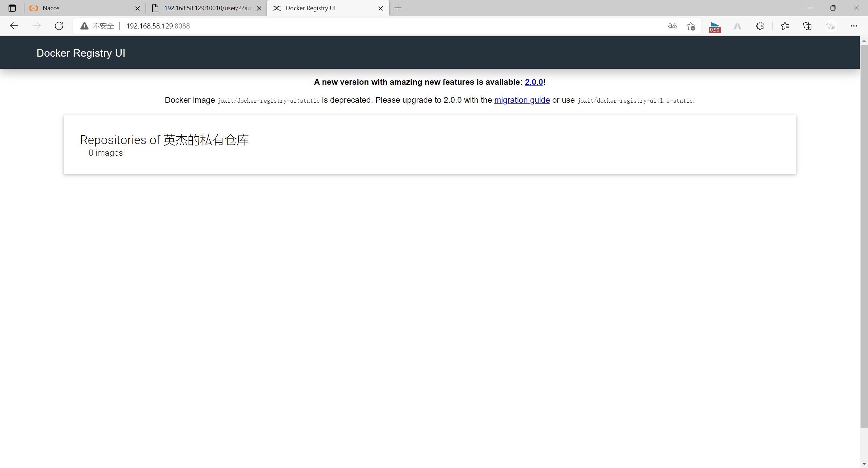Open a new browser tab
This screenshot has height=468, width=868.
click(398, 8)
